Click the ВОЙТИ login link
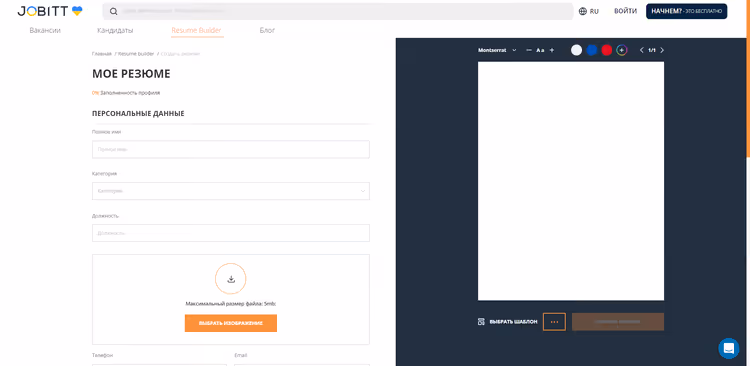This screenshot has height=366, width=750. click(625, 11)
